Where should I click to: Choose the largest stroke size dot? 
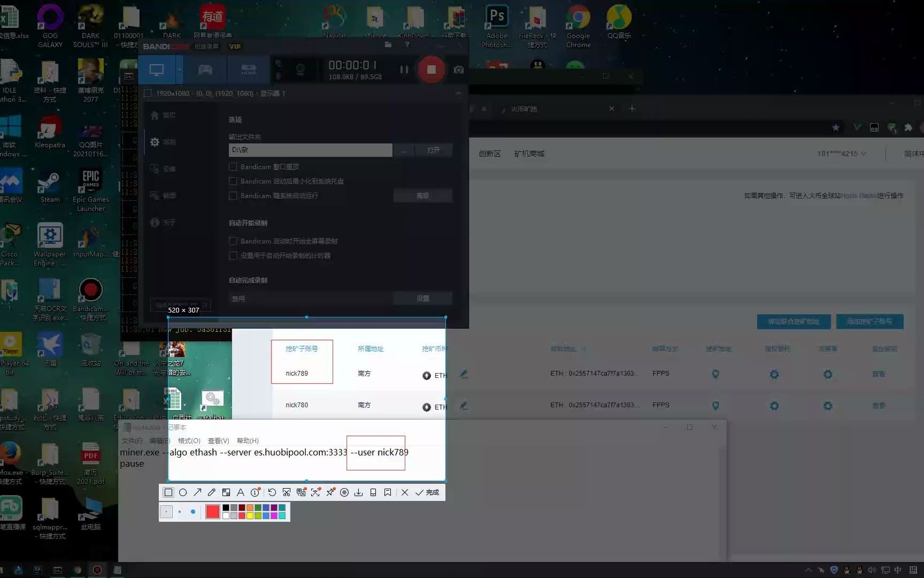coord(193,512)
